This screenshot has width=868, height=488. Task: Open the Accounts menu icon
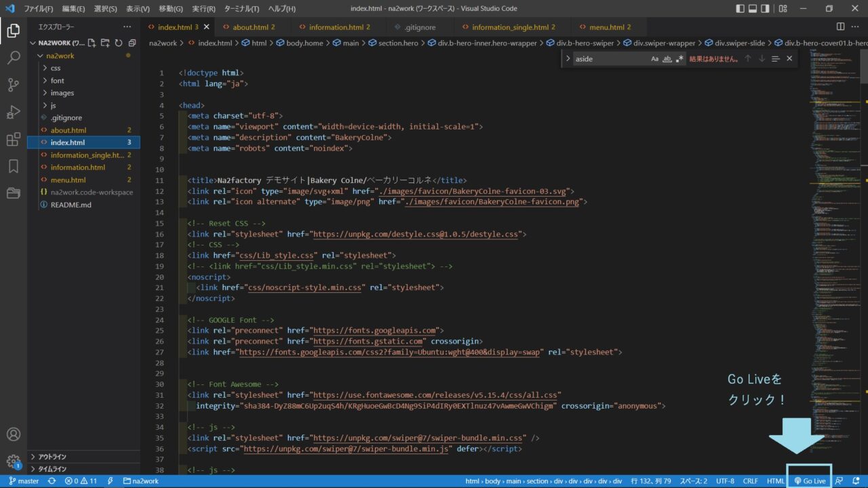click(13, 434)
